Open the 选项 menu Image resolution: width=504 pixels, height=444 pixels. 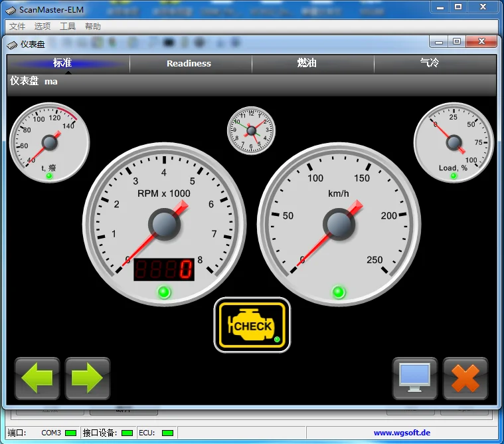[42, 27]
